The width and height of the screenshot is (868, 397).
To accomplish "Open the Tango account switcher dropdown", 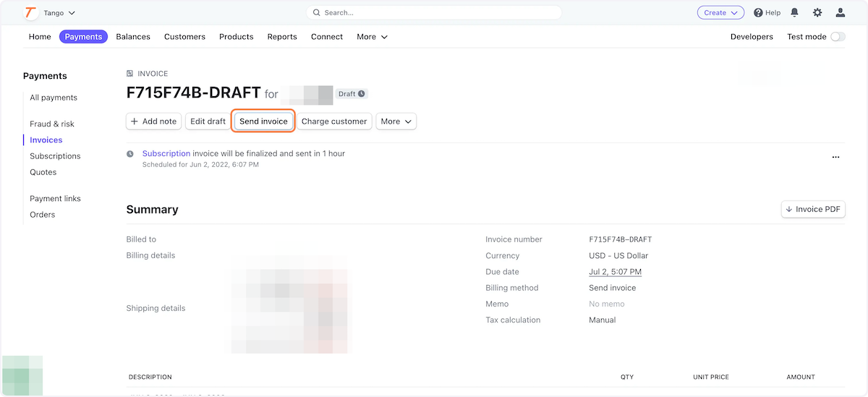I will point(59,13).
